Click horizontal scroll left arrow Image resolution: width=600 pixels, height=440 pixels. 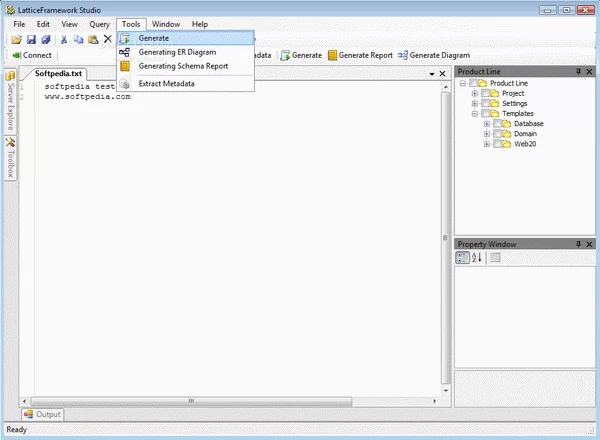click(24, 401)
